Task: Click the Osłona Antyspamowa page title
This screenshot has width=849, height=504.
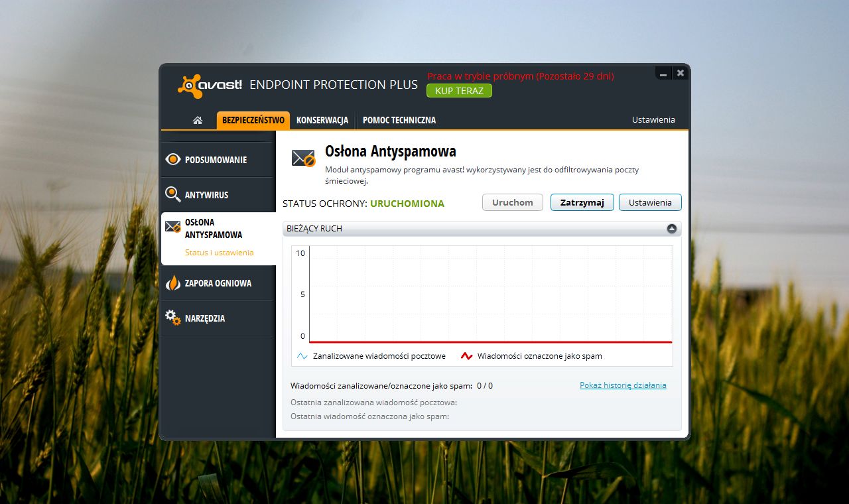Action: point(391,151)
